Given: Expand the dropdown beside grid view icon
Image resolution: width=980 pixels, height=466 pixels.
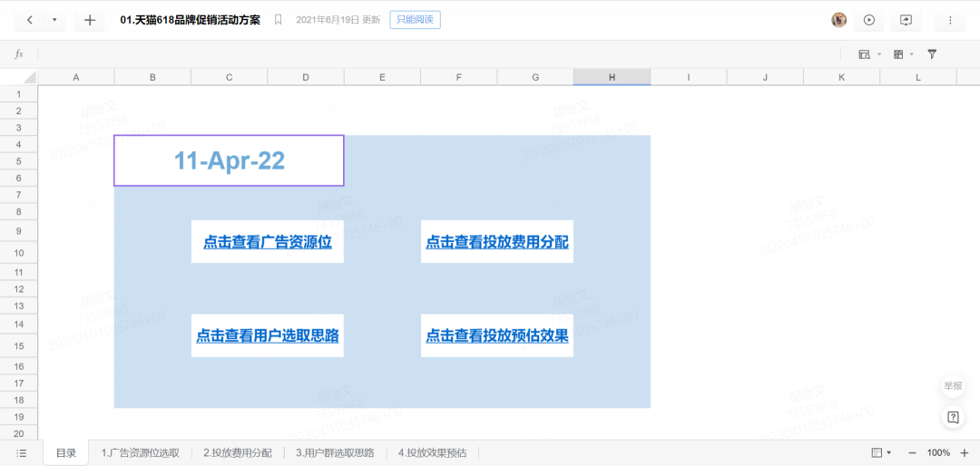Looking at the screenshot, I should (x=912, y=54).
